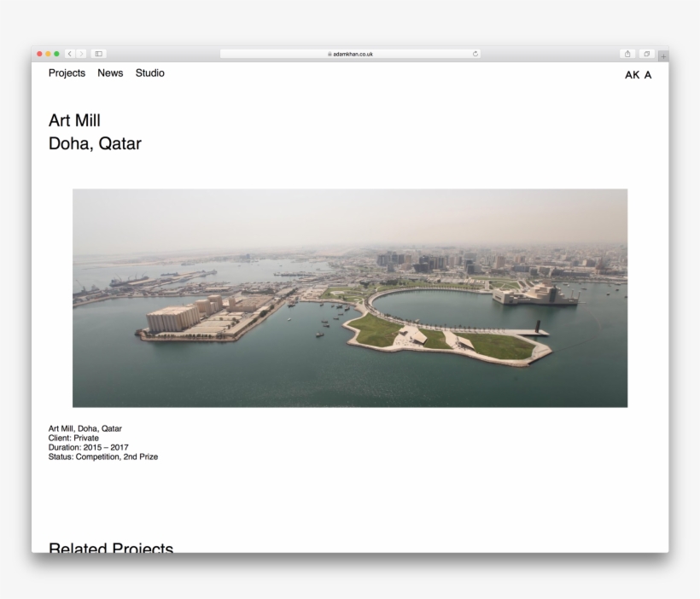This screenshot has height=599, width=700.
Task: Show all tabs overview icon
Action: tap(648, 54)
